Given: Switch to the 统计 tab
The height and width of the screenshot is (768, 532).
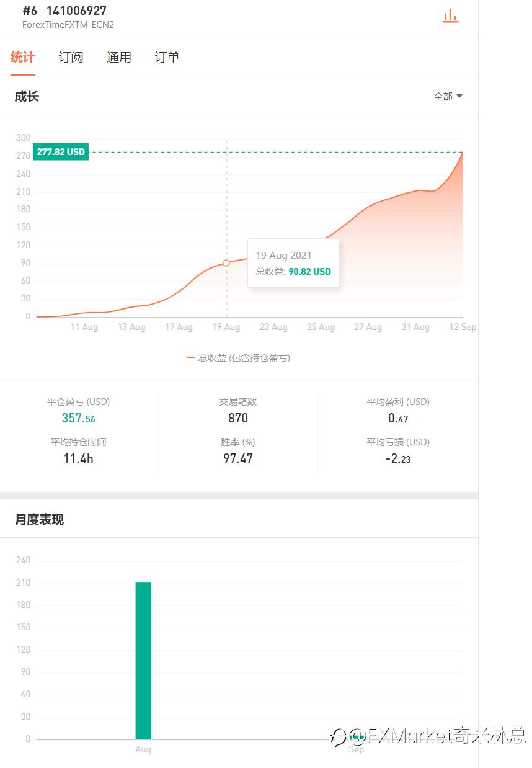Looking at the screenshot, I should point(23,57).
